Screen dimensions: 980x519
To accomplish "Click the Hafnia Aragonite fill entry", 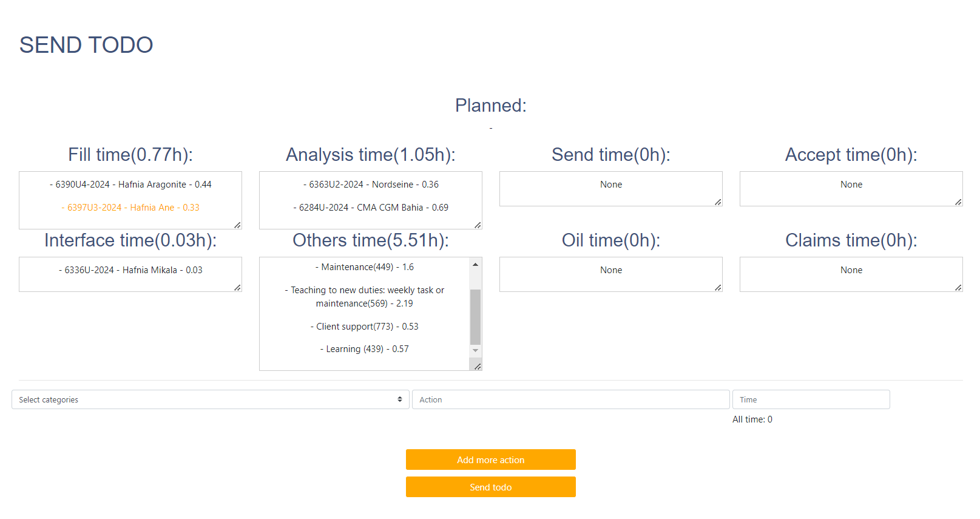I will click(x=130, y=185).
